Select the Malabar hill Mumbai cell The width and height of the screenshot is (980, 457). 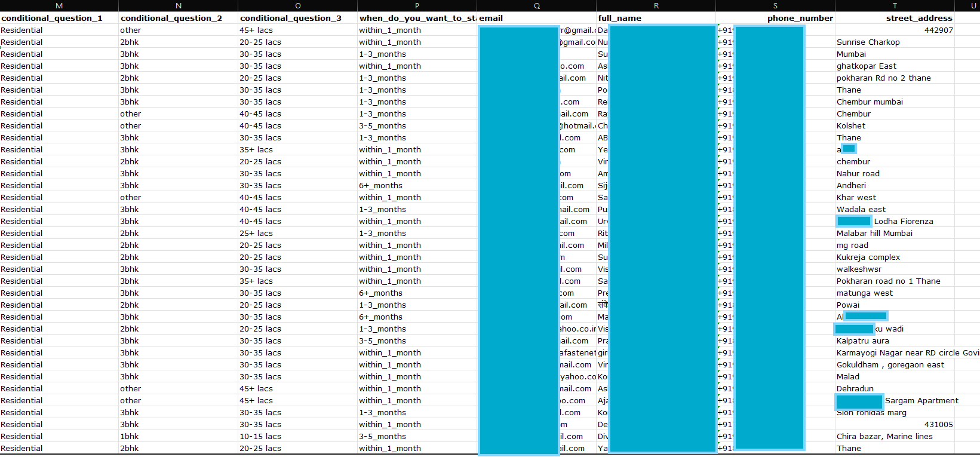(x=895, y=233)
